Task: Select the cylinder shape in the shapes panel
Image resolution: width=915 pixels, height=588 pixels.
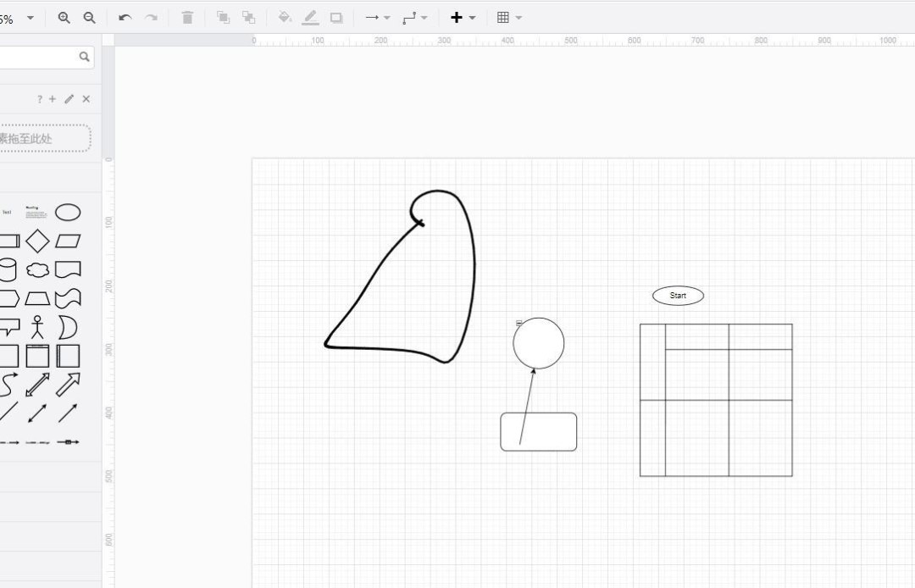Action: pyautogui.click(x=8, y=269)
